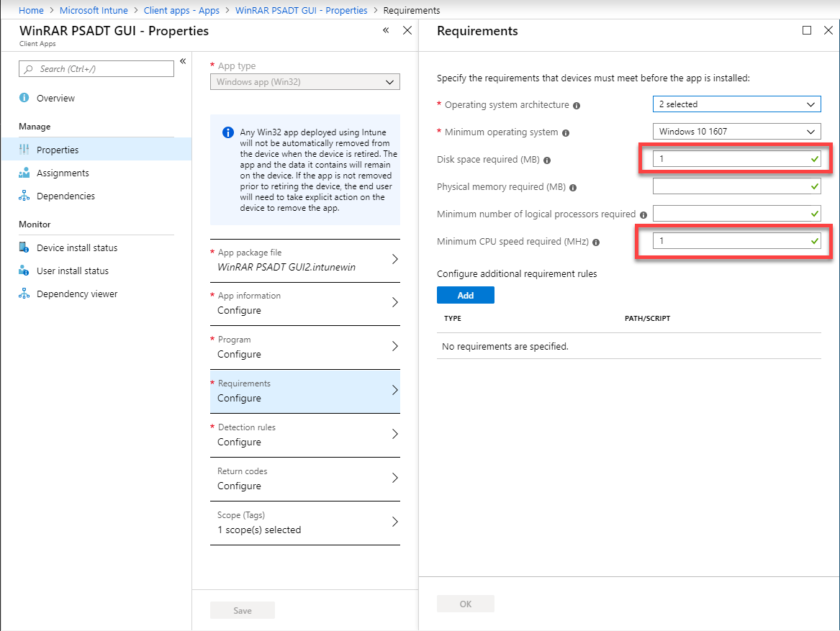Click info icon beside Minimum CPU speed

[597, 242]
